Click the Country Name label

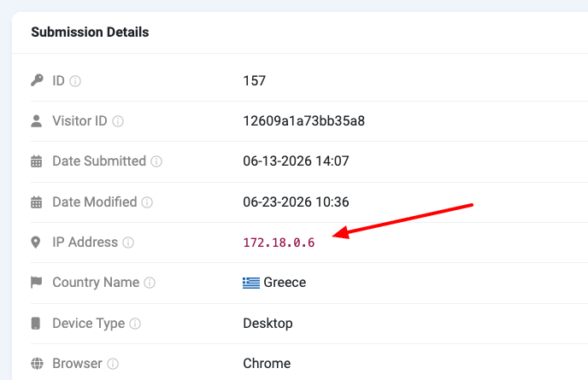pos(96,282)
